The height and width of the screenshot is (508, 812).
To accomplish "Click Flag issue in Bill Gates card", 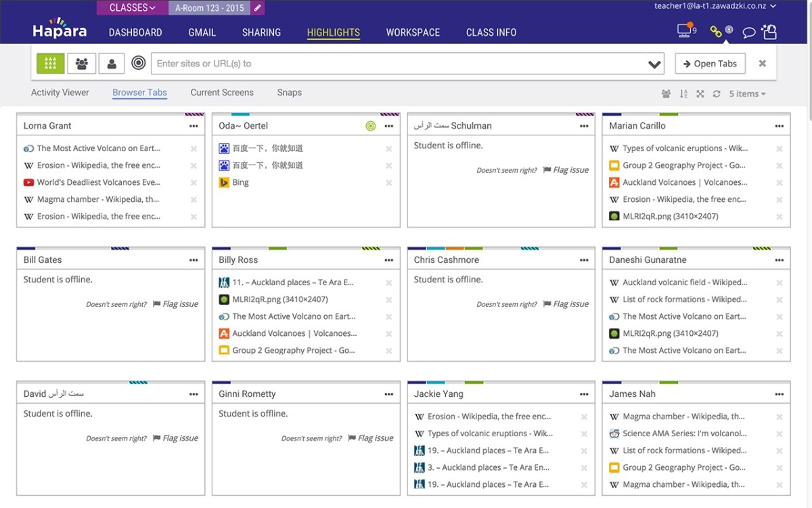I will pos(175,304).
